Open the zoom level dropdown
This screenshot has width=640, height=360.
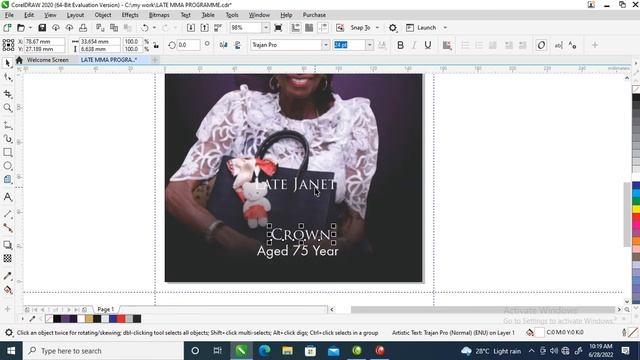266,28
